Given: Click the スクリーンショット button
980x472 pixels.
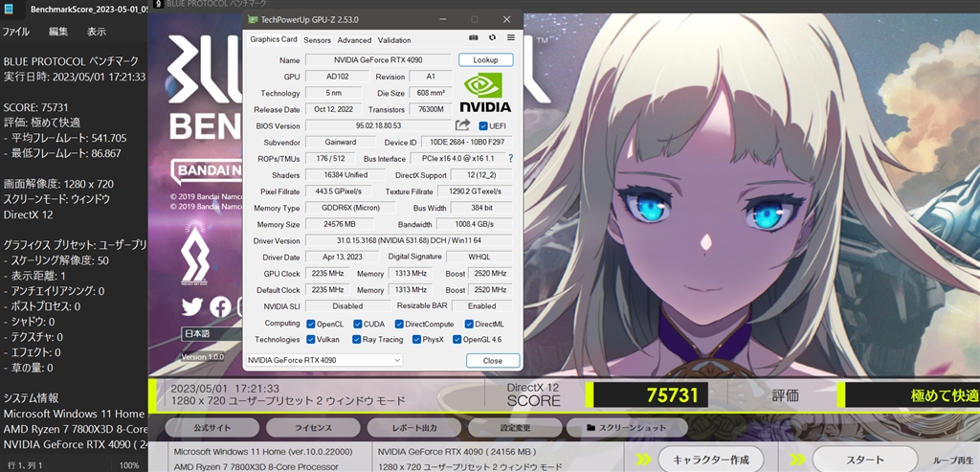Looking at the screenshot, I should pos(627,428).
